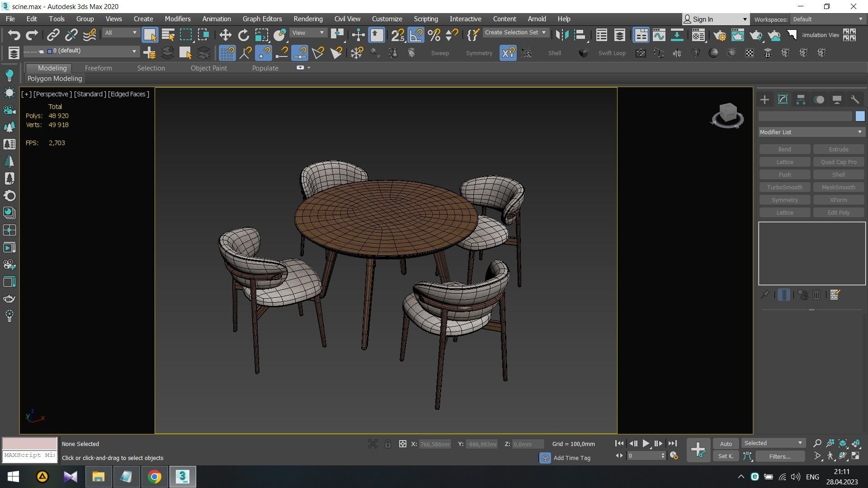The image size is (868, 488).
Task: Click the Orbit viewport navigation icon
Action: pyautogui.click(x=843, y=456)
